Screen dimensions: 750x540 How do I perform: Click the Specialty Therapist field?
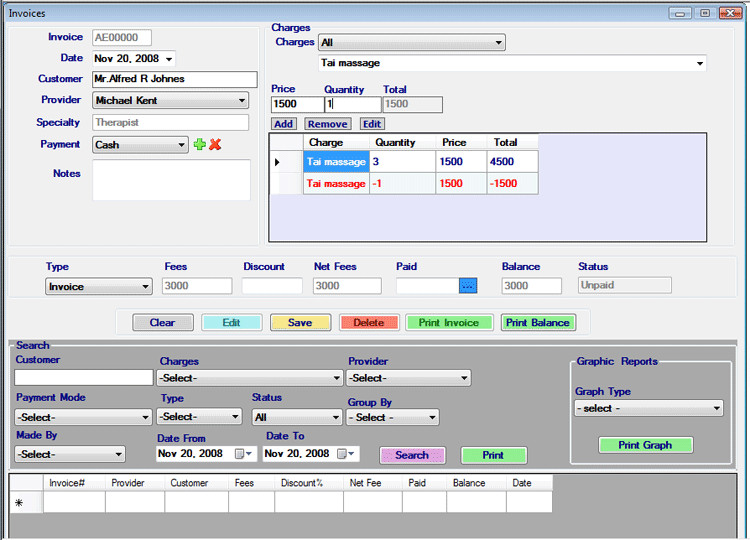tap(170, 122)
